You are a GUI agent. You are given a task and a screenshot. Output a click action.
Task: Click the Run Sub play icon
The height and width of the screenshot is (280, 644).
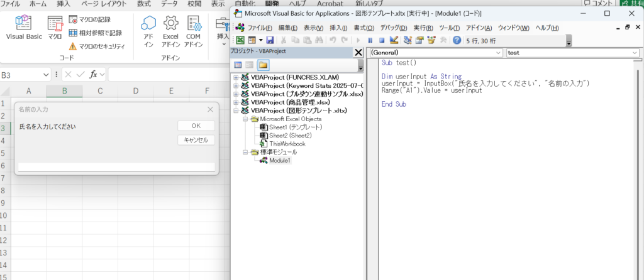pyautogui.click(x=358, y=40)
